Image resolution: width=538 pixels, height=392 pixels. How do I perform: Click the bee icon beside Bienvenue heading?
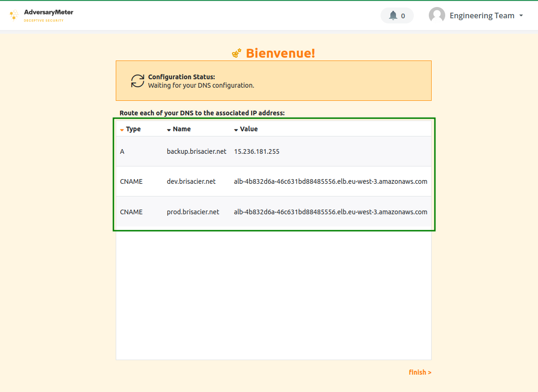pyautogui.click(x=236, y=53)
